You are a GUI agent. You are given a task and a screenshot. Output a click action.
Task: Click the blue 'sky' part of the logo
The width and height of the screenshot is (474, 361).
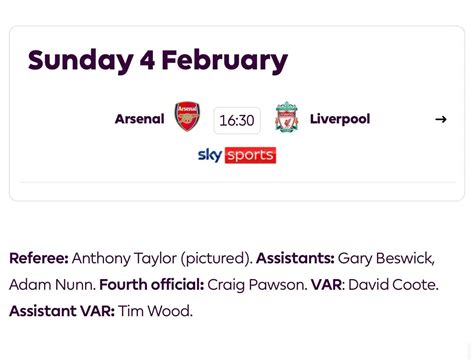210,155
